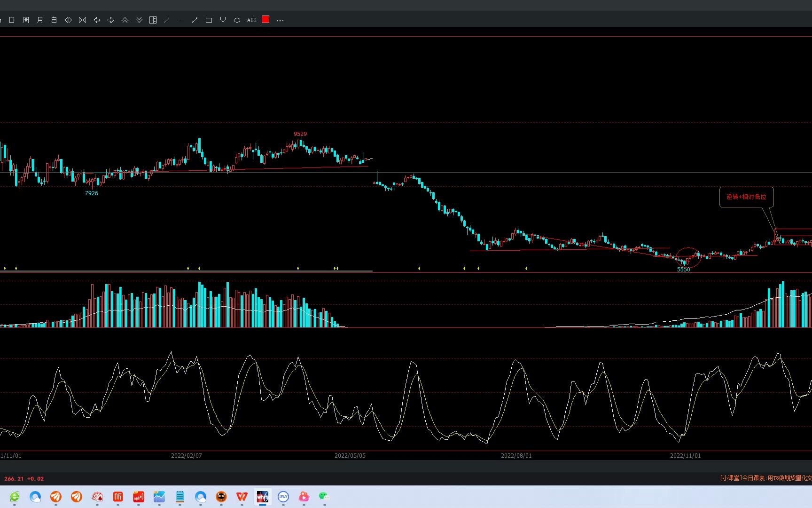This screenshot has width=812, height=508.
Task: Collapse the panes using double chevron up
Action: 125,20
